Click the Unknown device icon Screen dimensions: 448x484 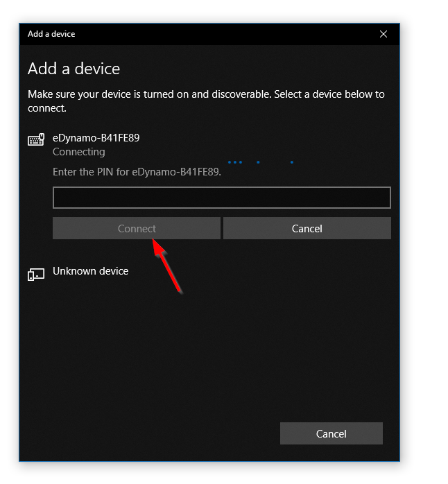(36, 273)
